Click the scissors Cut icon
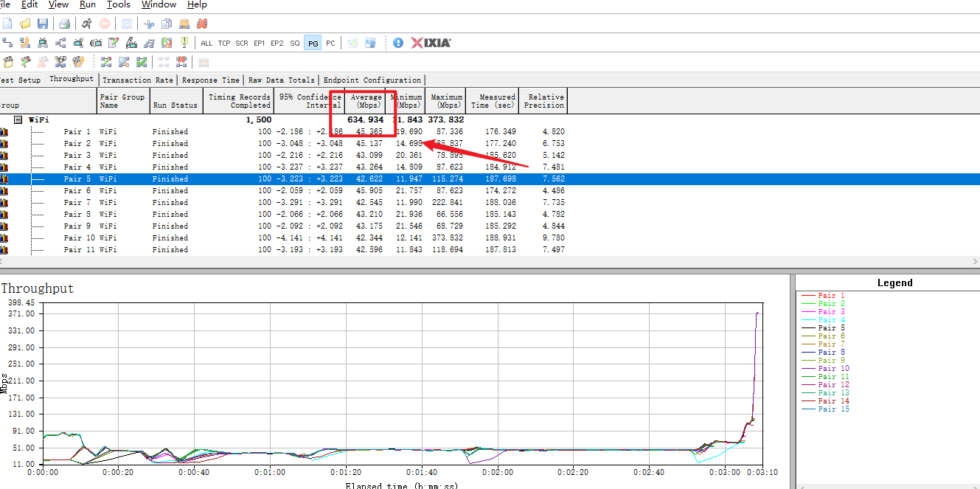The image size is (980, 489). [149, 24]
